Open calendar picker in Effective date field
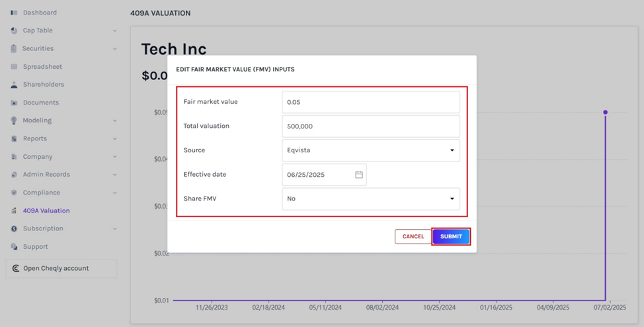Viewport: 644px width, 327px height. pyautogui.click(x=359, y=175)
